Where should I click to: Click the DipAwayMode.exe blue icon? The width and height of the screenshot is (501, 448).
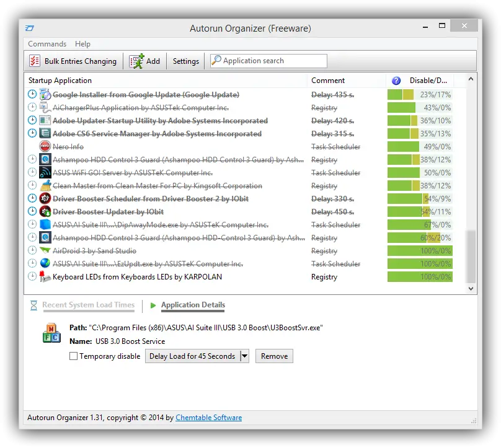[45, 224]
